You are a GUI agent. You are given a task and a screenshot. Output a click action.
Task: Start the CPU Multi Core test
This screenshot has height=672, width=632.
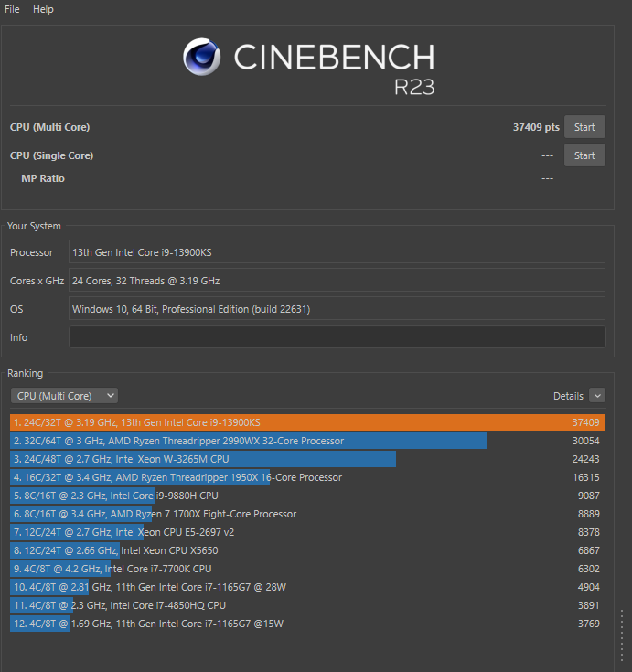(584, 127)
